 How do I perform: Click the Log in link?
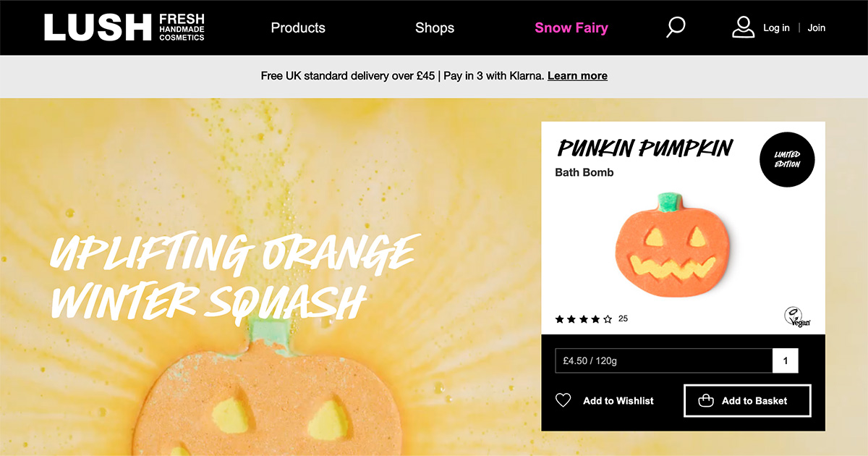click(x=776, y=28)
